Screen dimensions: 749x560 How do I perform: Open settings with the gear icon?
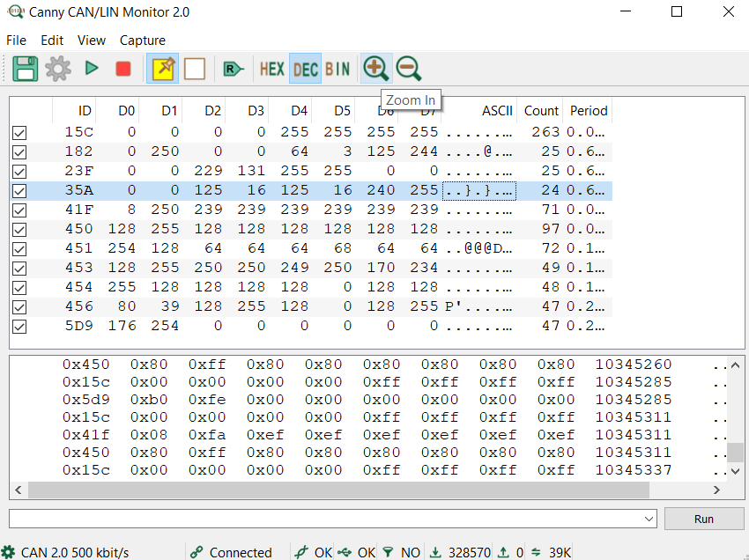[x=58, y=69]
